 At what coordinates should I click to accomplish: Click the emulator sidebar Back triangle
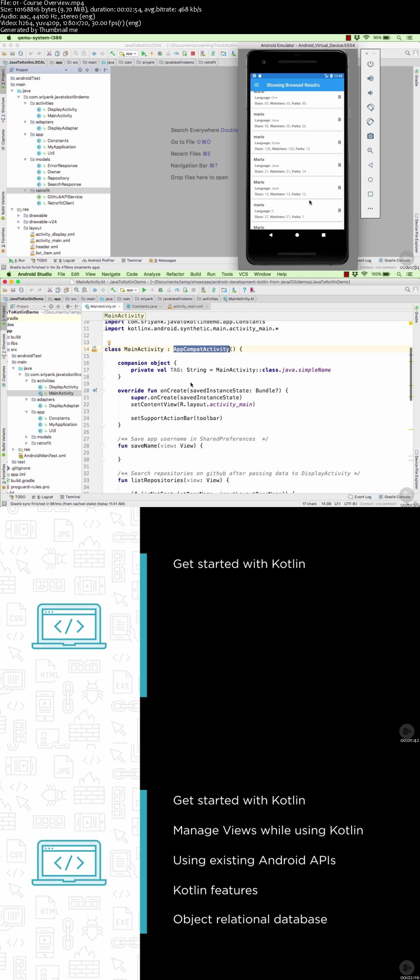tap(370, 165)
